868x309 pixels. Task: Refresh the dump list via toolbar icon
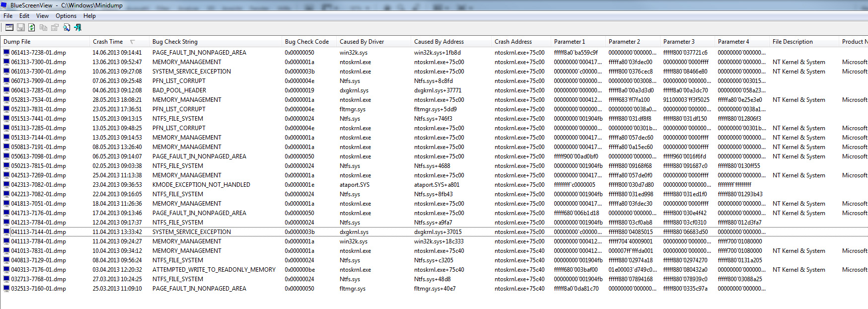pyautogui.click(x=32, y=28)
